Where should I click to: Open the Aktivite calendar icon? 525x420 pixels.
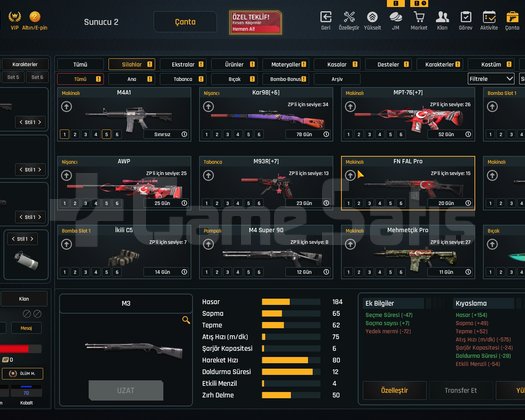pyautogui.click(x=489, y=17)
